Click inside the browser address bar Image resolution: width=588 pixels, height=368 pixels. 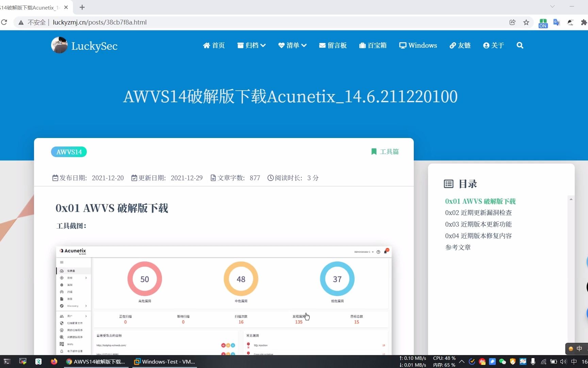(x=238, y=22)
